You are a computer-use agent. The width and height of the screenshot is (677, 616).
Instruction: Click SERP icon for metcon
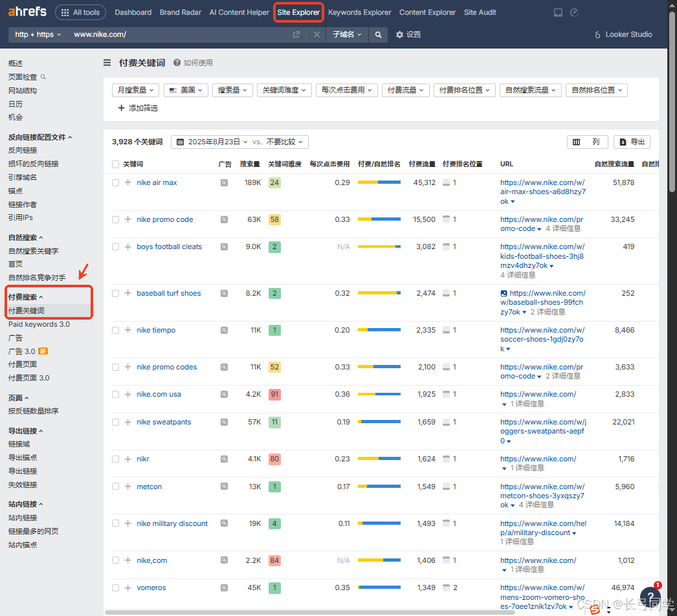coord(224,487)
